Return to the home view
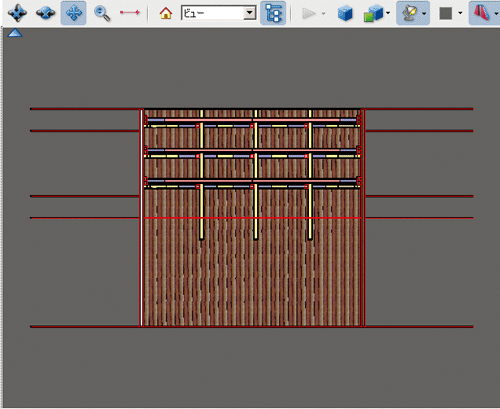 pyautogui.click(x=166, y=13)
